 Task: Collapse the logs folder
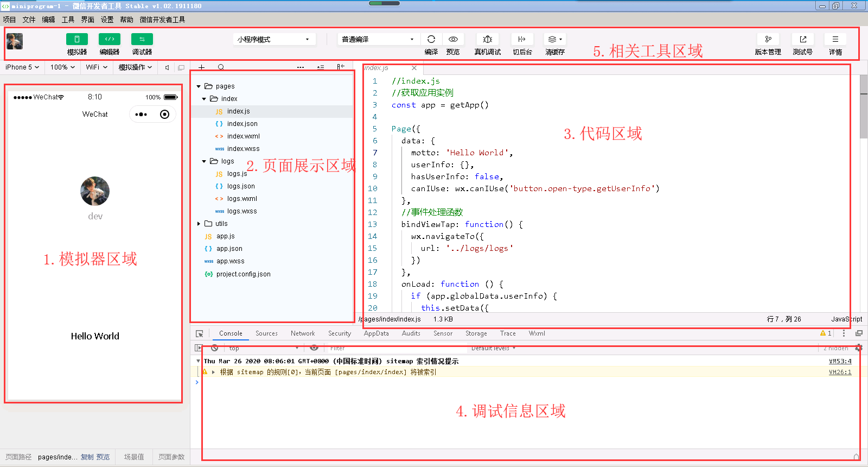[204, 161]
